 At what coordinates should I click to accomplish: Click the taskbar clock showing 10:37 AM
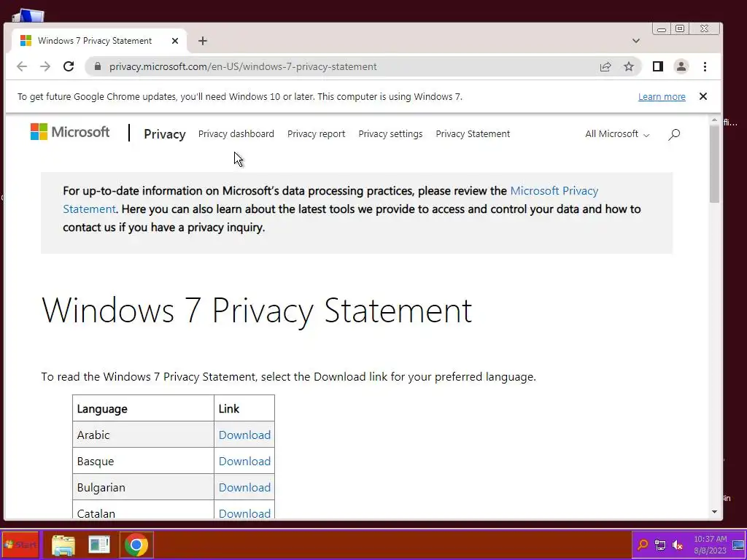point(710,545)
